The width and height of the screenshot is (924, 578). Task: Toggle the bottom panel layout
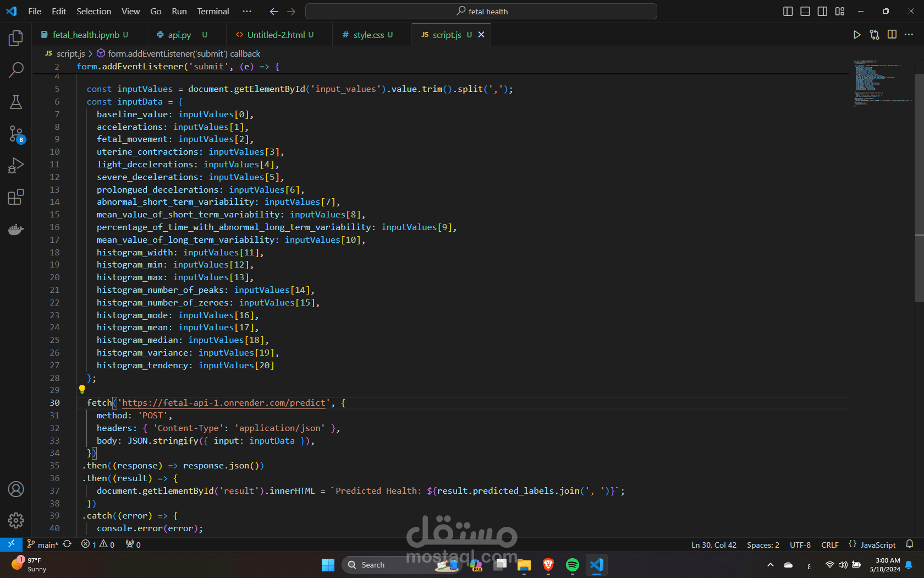[x=805, y=12]
